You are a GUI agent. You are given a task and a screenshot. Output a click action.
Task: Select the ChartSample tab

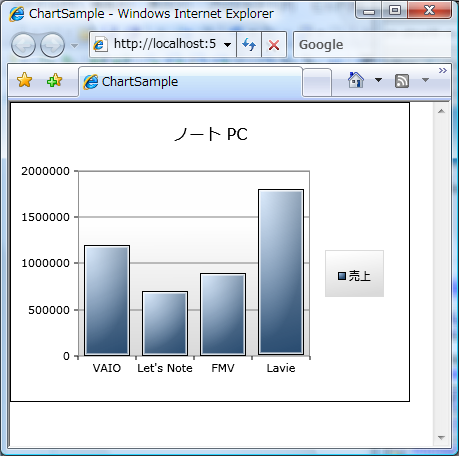pos(190,82)
